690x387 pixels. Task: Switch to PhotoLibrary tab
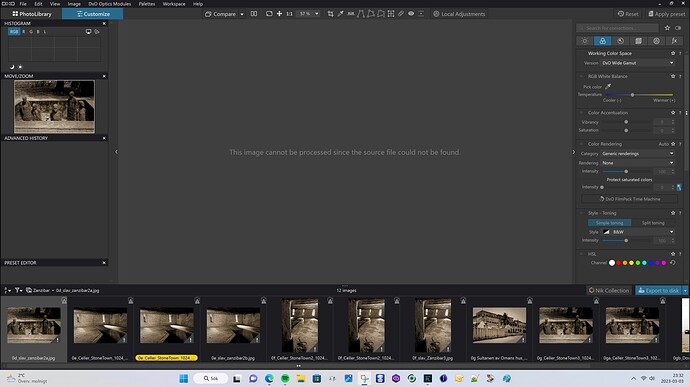(x=32, y=14)
